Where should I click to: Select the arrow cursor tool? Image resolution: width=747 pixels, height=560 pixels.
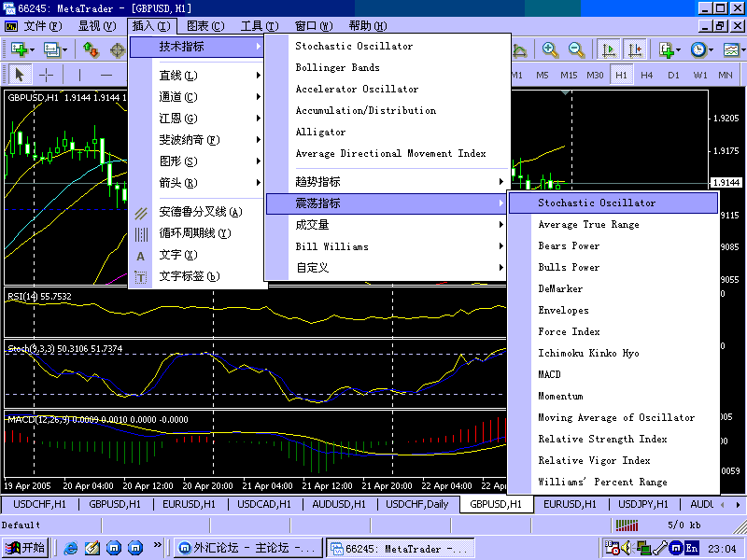point(20,75)
